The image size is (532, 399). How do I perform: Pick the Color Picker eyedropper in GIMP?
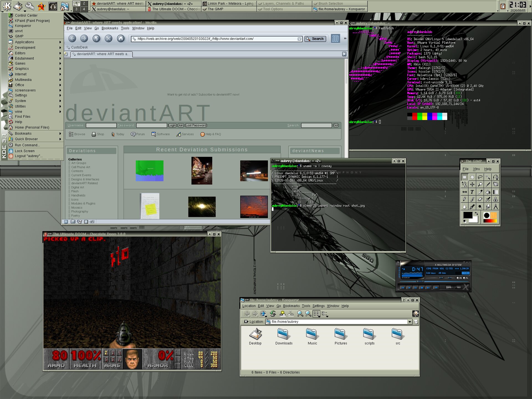point(480,192)
